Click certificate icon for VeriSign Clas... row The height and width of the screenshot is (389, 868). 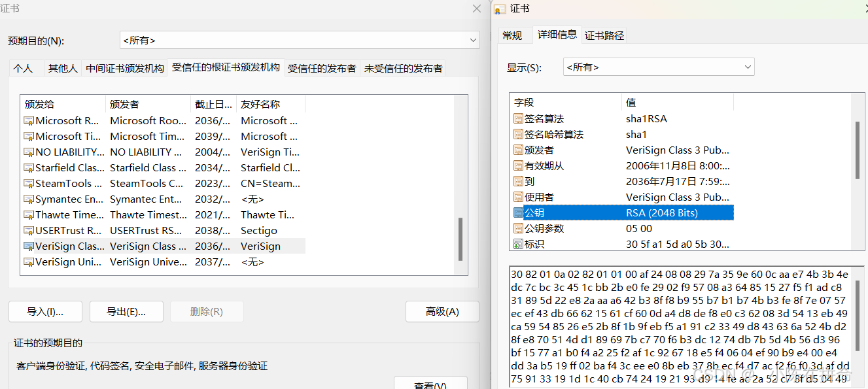[29, 246]
